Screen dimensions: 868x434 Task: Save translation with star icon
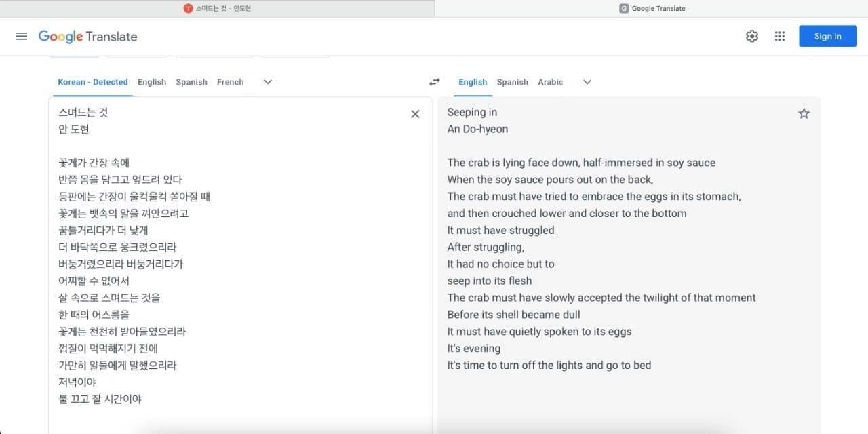point(804,113)
